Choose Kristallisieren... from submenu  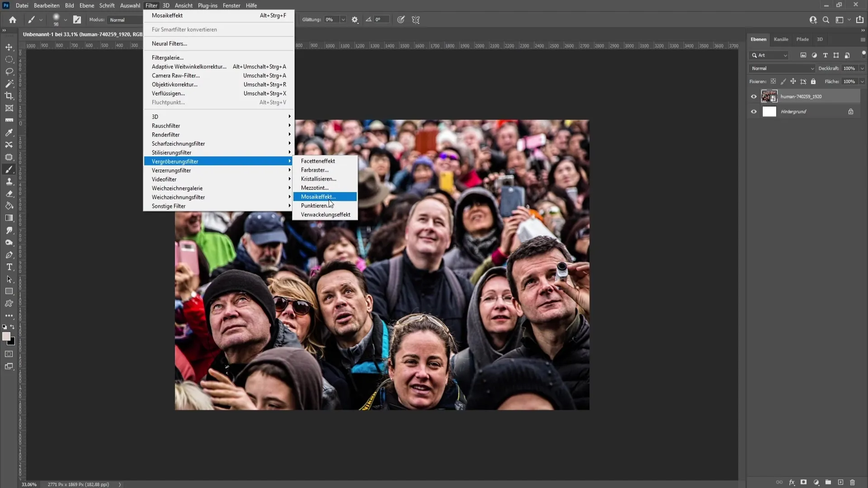325,179
